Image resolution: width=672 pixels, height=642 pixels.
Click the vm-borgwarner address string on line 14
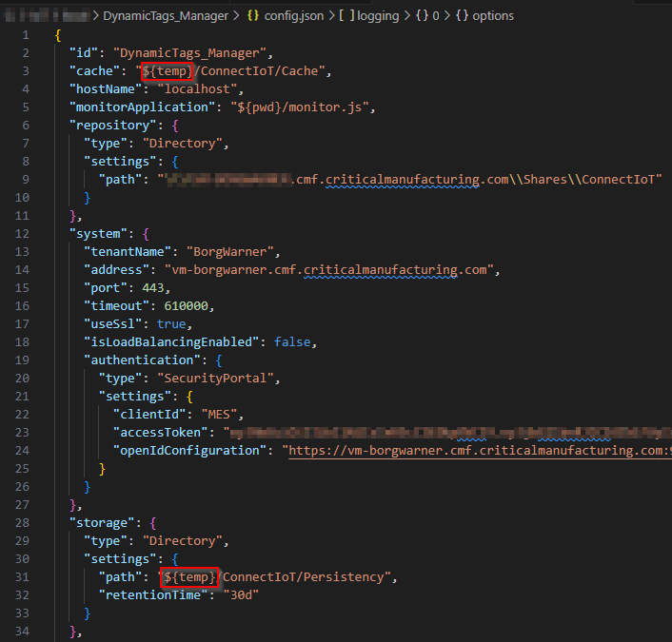click(328, 269)
